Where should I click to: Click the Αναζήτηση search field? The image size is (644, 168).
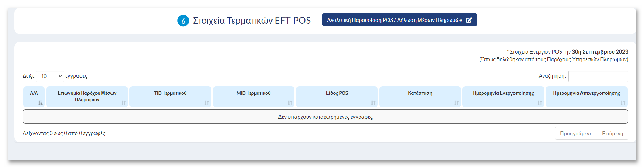click(x=598, y=76)
